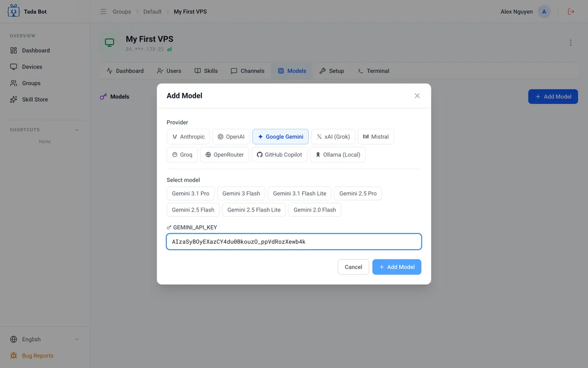Click the logout icon in the header

[x=571, y=11]
